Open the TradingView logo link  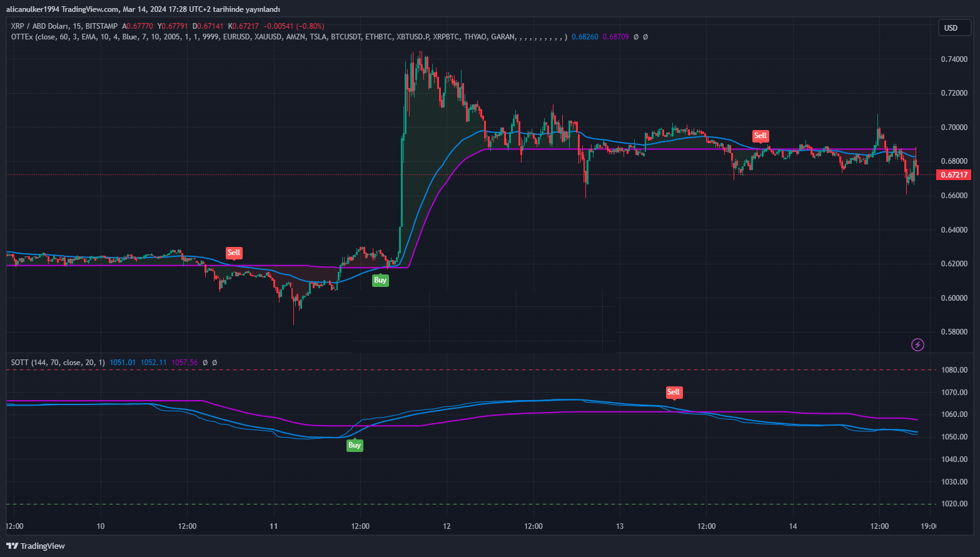pyautogui.click(x=36, y=546)
